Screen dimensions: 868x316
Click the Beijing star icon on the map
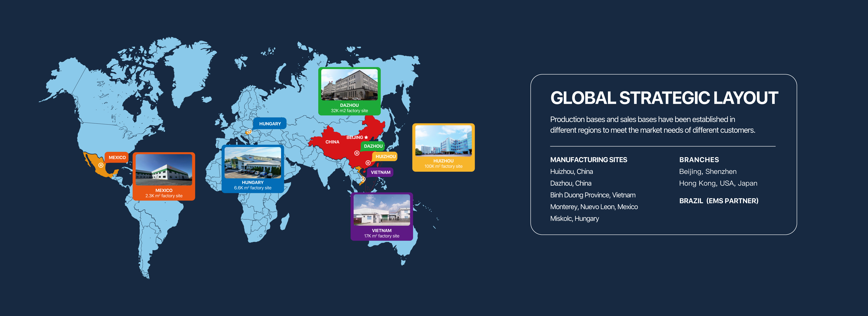[366, 137]
